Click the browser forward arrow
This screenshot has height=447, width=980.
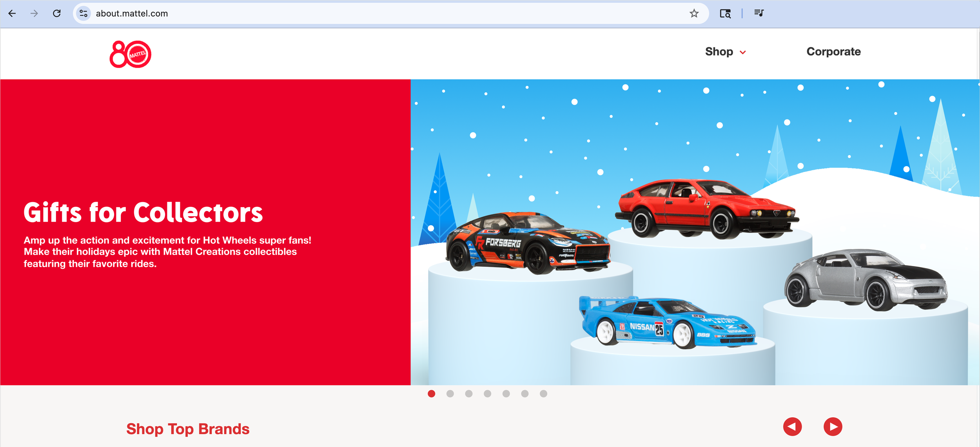[x=34, y=13]
